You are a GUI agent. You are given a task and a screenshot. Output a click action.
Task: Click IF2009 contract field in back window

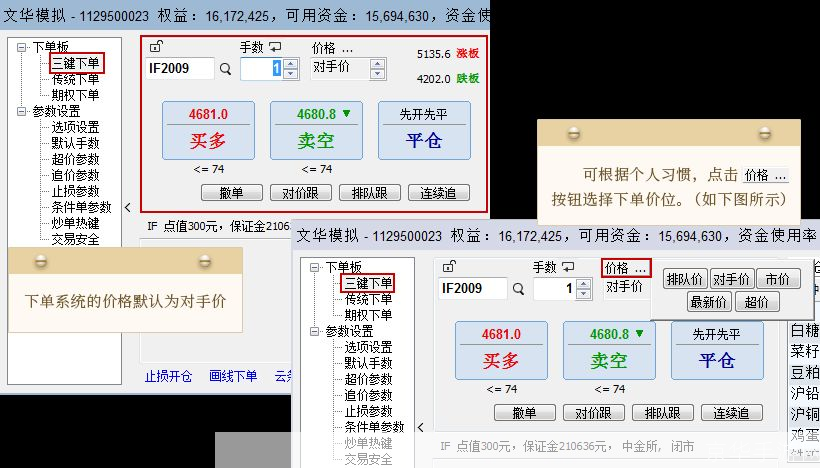click(x=180, y=69)
